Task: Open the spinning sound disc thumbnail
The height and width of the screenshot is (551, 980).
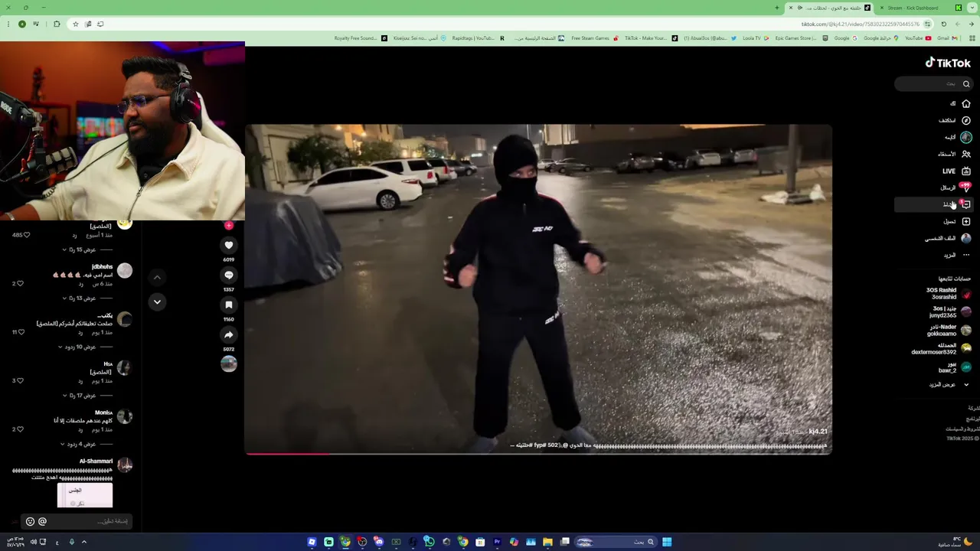Action: (228, 364)
